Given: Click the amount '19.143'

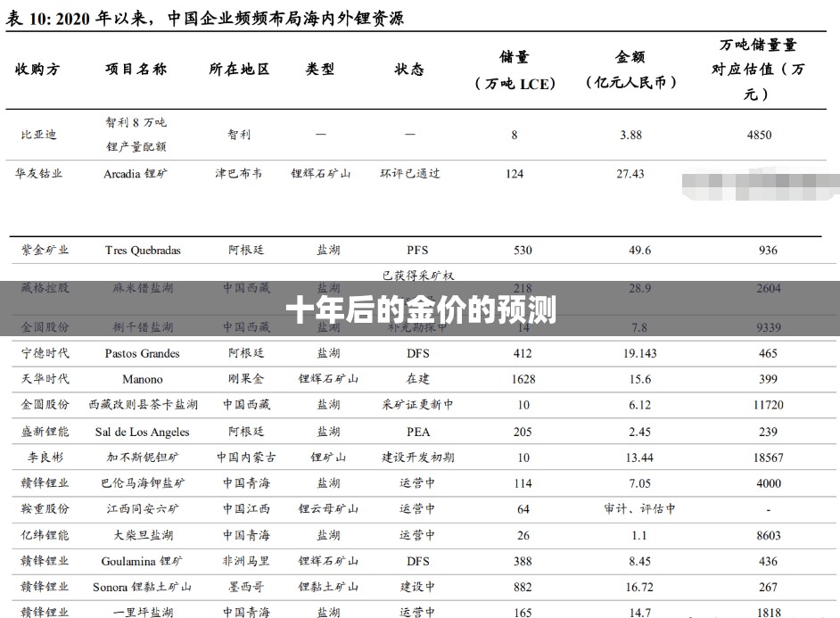Looking at the screenshot, I should [640, 353].
